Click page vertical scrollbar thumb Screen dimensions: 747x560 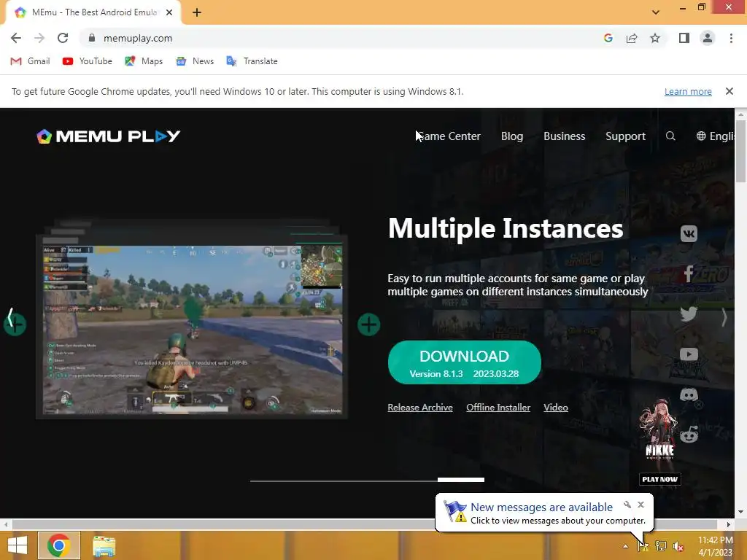(740, 150)
